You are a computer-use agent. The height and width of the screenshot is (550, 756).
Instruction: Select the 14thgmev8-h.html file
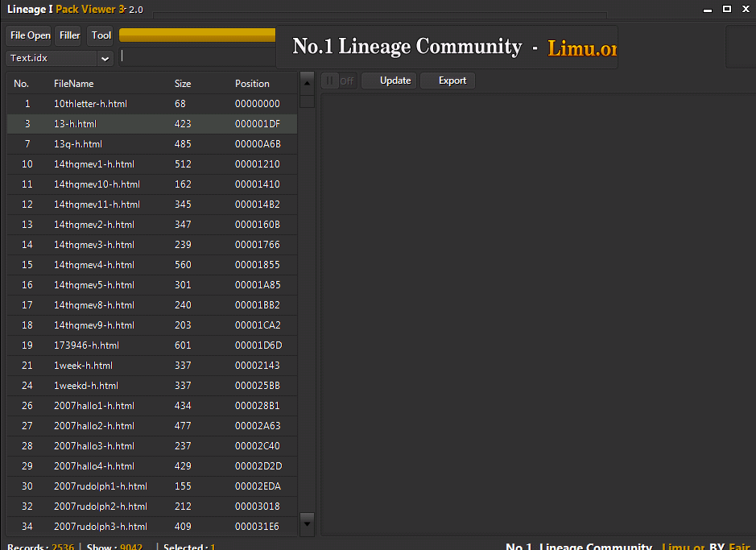point(152,305)
